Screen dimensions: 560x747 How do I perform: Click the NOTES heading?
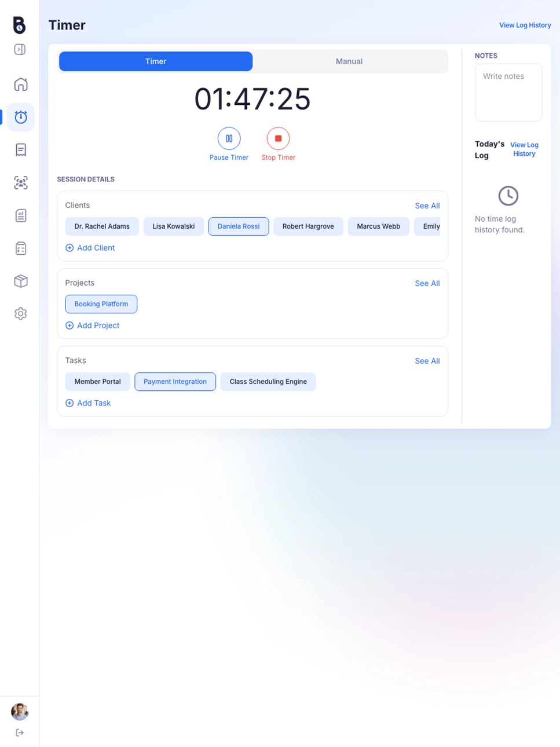tap(486, 56)
